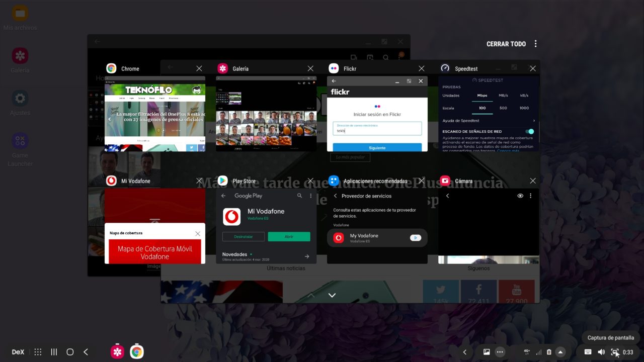Select MB/s units in Speedtest
This screenshot has height=362, width=644.
pos(503,95)
